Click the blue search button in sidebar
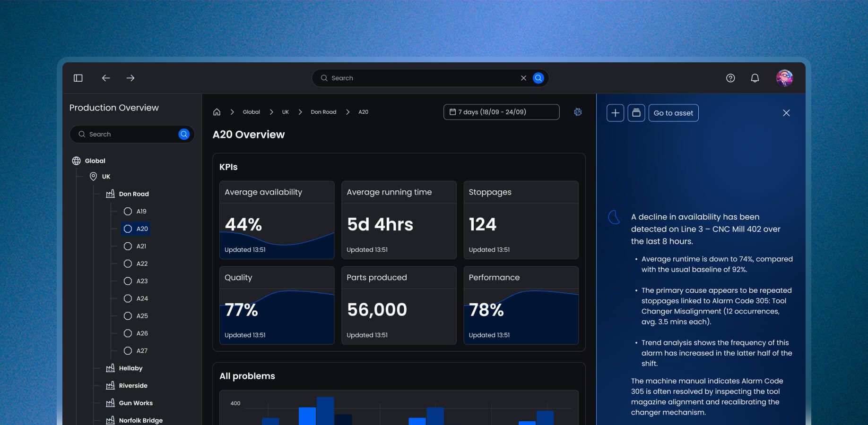This screenshot has width=868, height=425. [184, 134]
